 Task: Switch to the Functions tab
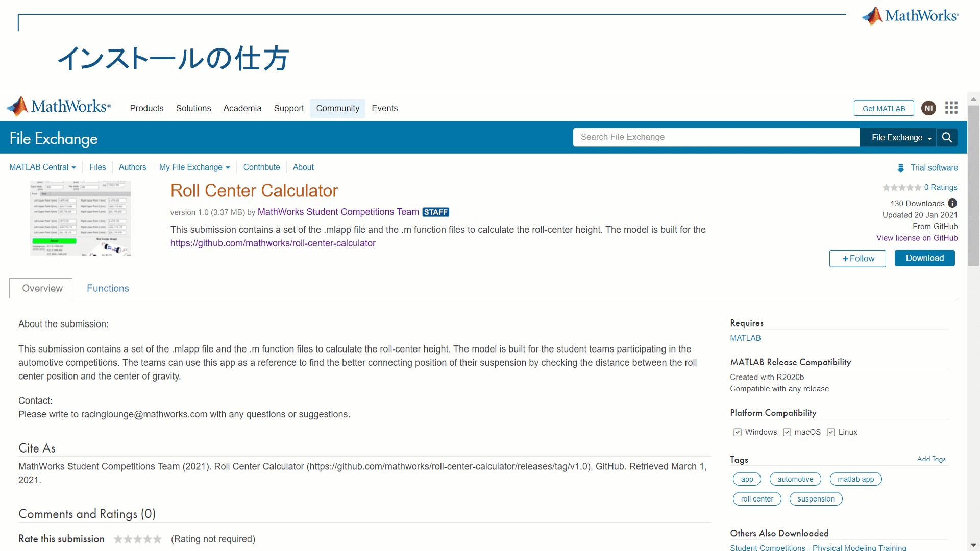coord(108,288)
